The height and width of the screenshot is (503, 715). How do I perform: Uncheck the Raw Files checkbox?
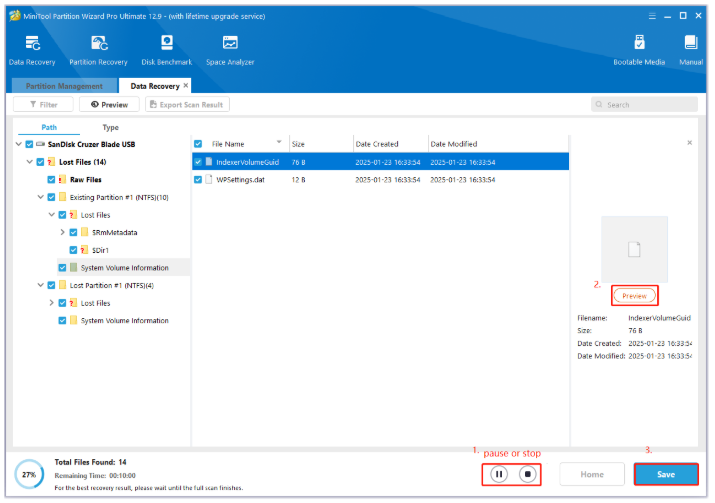tap(51, 180)
